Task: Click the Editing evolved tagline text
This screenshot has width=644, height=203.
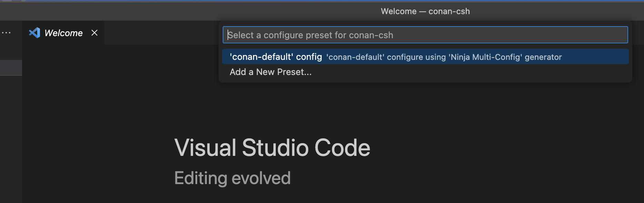Action: [x=233, y=178]
